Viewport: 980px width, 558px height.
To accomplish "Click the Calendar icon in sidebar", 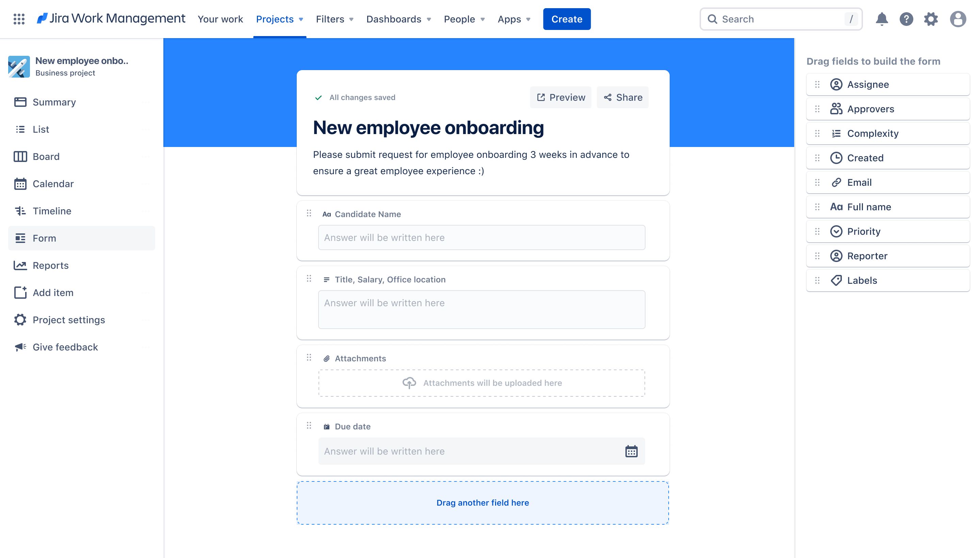I will coord(19,183).
